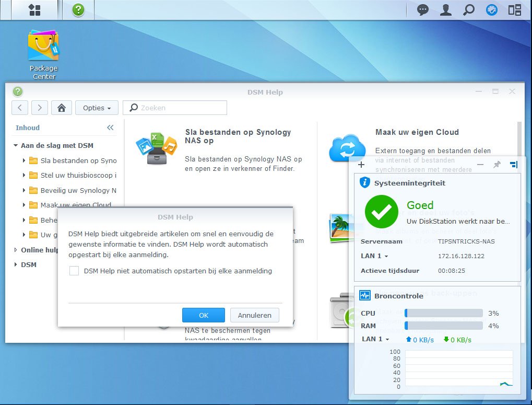Select Maak uw eigen Cloud tree item
Viewport: 532px width, 405px height.
76,205
